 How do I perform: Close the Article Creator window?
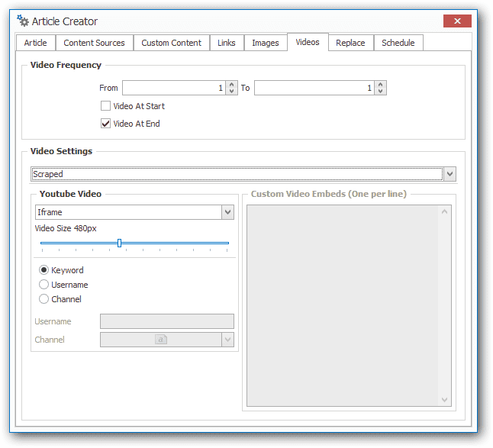click(x=457, y=21)
